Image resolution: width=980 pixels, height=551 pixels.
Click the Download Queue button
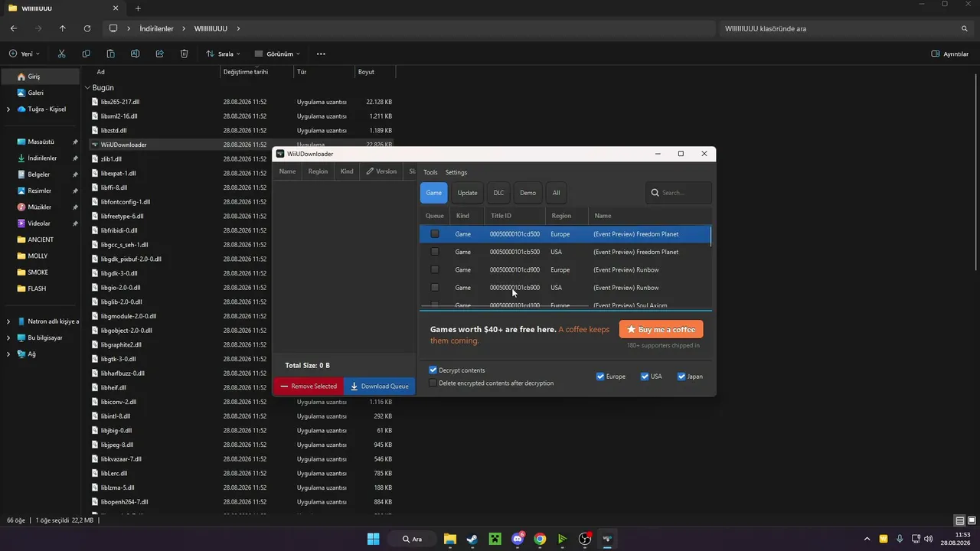coord(379,386)
